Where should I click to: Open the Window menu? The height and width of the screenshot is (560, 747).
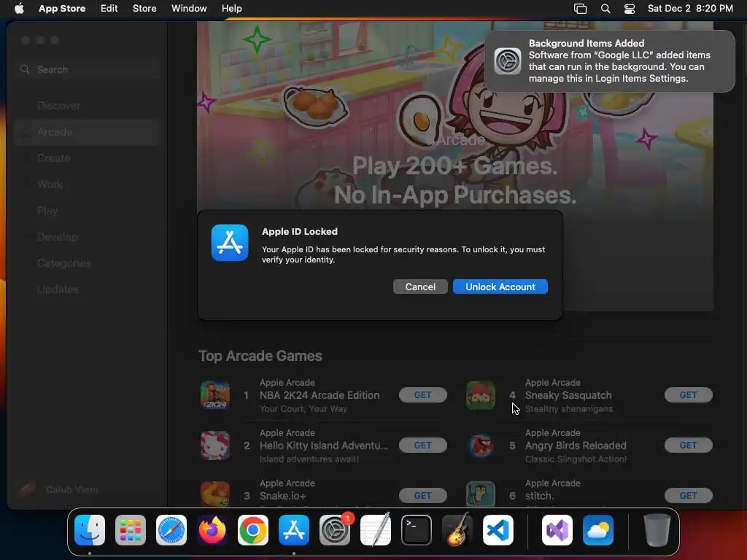coord(189,8)
